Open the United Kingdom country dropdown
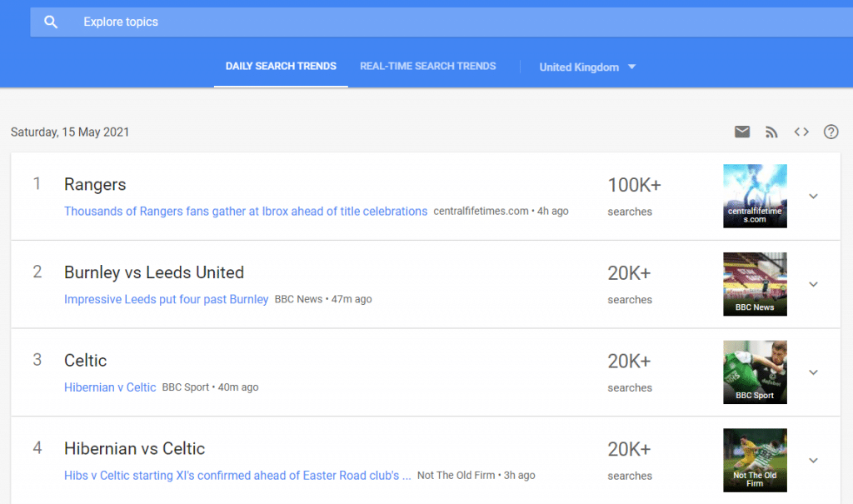This screenshot has width=853, height=504. tap(587, 67)
